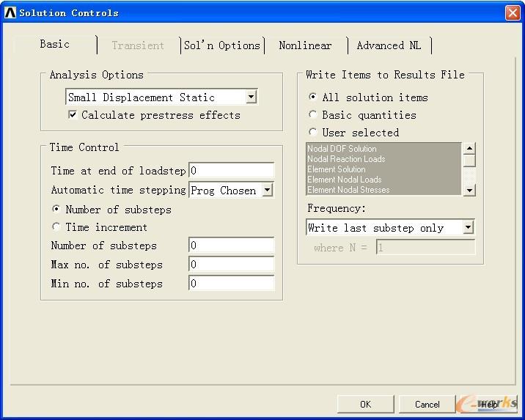Choose Basic quantities radio option
525x420 pixels.
tap(313, 114)
